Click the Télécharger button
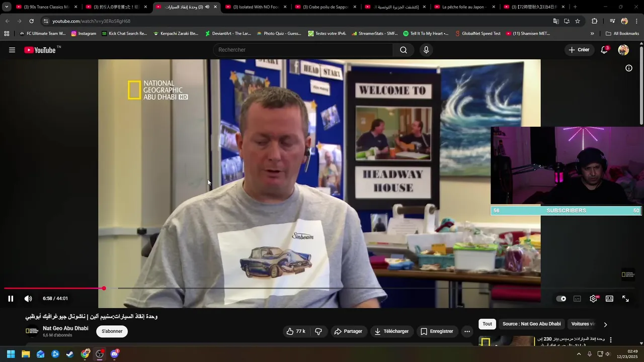 click(x=391, y=331)
